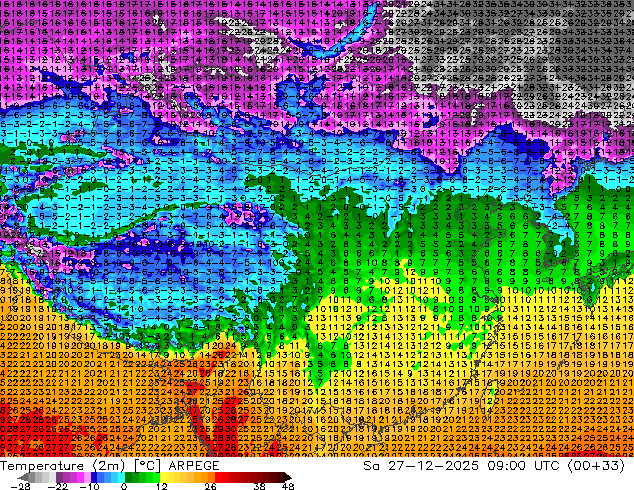Click the '48' legend value

click(x=288, y=486)
